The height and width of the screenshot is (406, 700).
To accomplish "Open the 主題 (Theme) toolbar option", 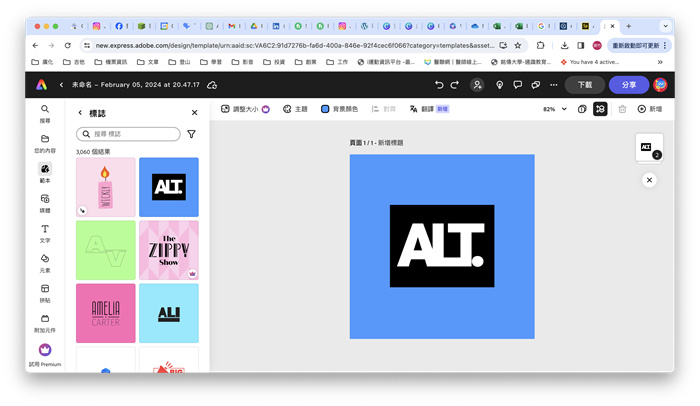I will [295, 109].
